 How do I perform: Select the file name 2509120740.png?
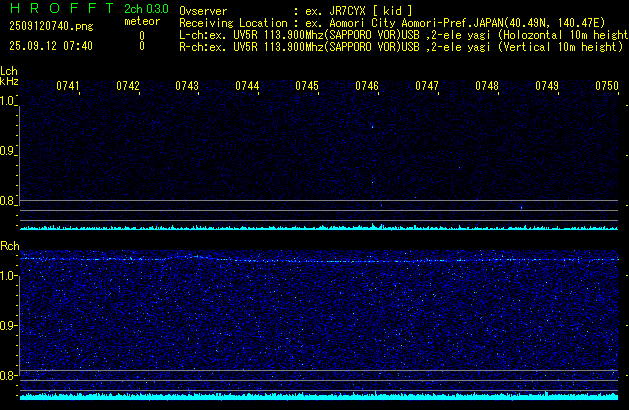51,26
